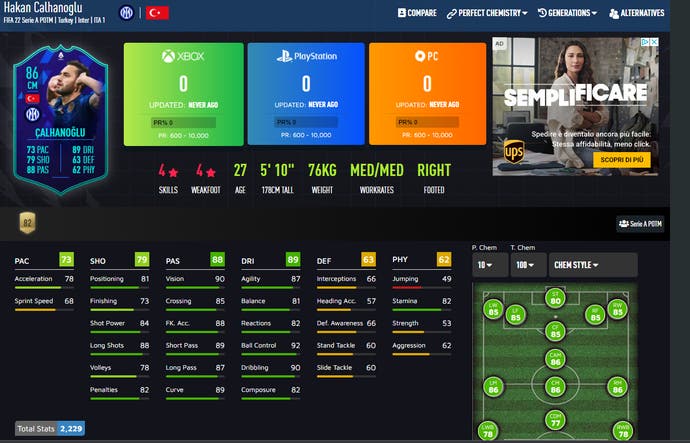The height and width of the screenshot is (443, 690).
Task: Open the Alternatives list
Action: coord(637,13)
